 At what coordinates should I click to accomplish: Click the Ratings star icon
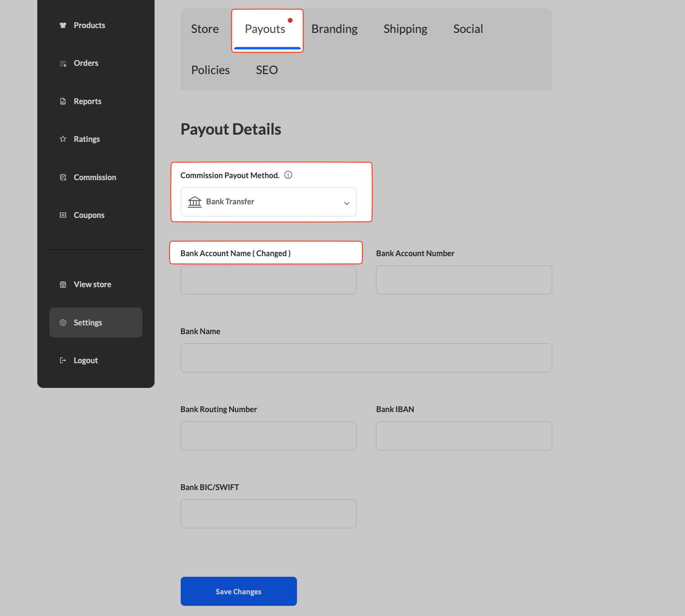pos(63,139)
